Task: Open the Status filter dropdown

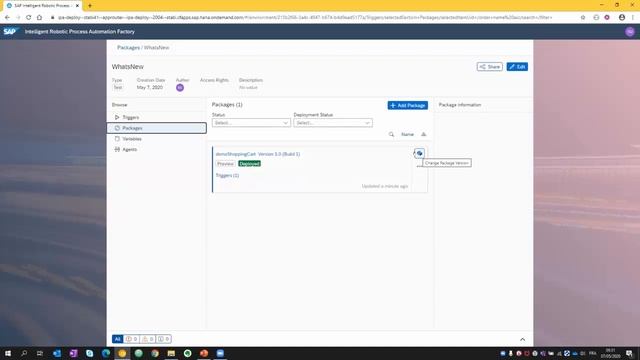Action: [251, 123]
